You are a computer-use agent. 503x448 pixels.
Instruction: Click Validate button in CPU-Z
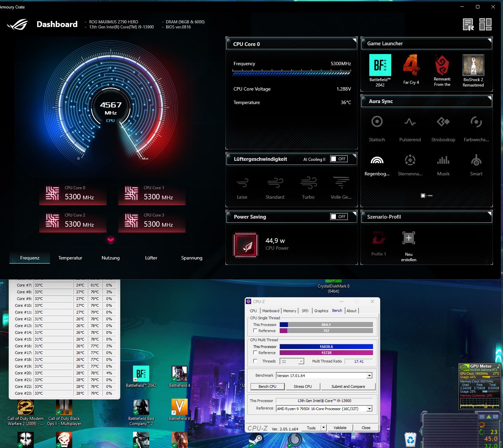[340, 428]
